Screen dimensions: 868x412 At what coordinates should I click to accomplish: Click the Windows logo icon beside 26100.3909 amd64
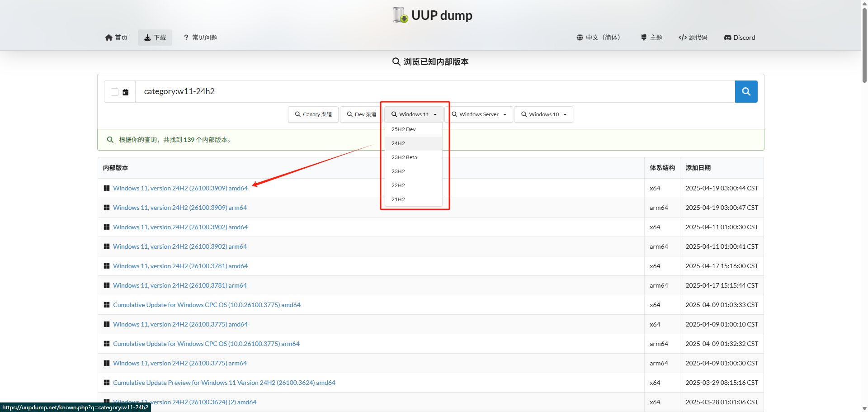coord(107,188)
